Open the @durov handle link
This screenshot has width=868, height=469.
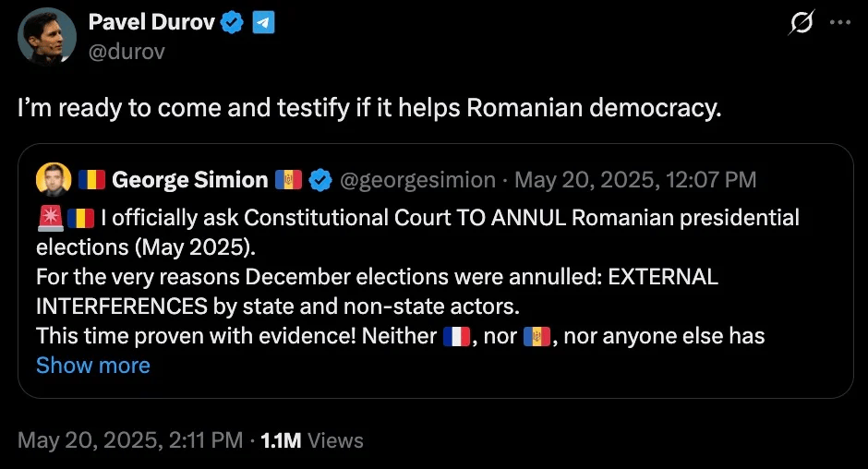click(127, 52)
